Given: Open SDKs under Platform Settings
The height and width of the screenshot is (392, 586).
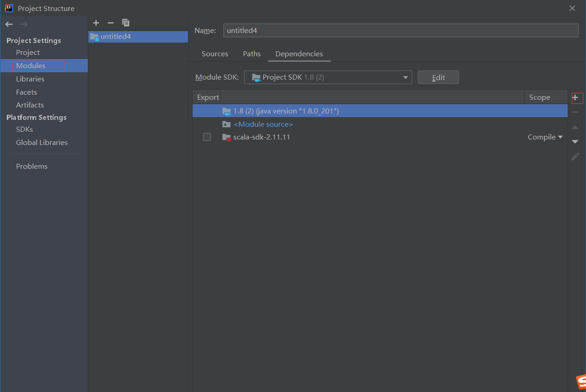Looking at the screenshot, I should coord(24,129).
